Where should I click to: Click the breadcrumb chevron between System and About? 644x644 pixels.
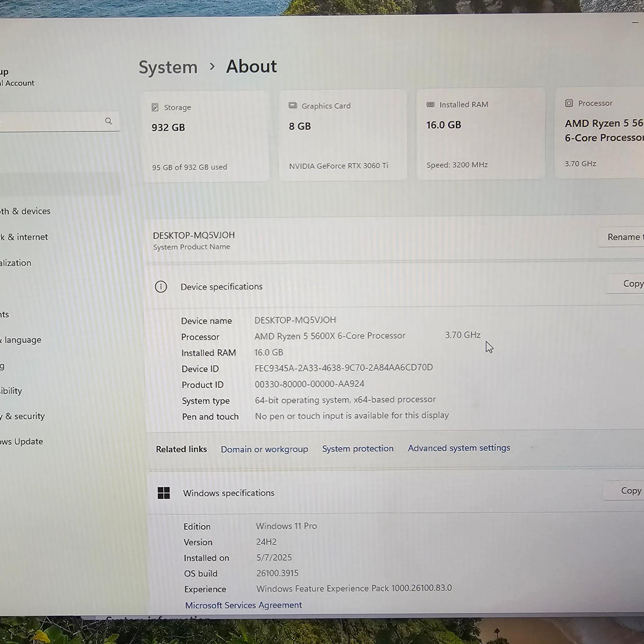coord(212,67)
